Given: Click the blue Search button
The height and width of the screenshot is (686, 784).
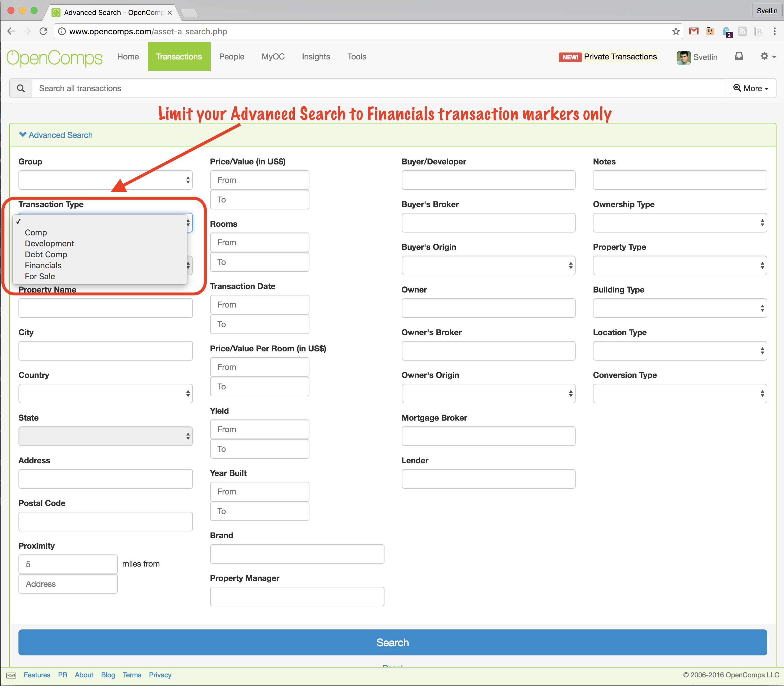Looking at the screenshot, I should [393, 642].
